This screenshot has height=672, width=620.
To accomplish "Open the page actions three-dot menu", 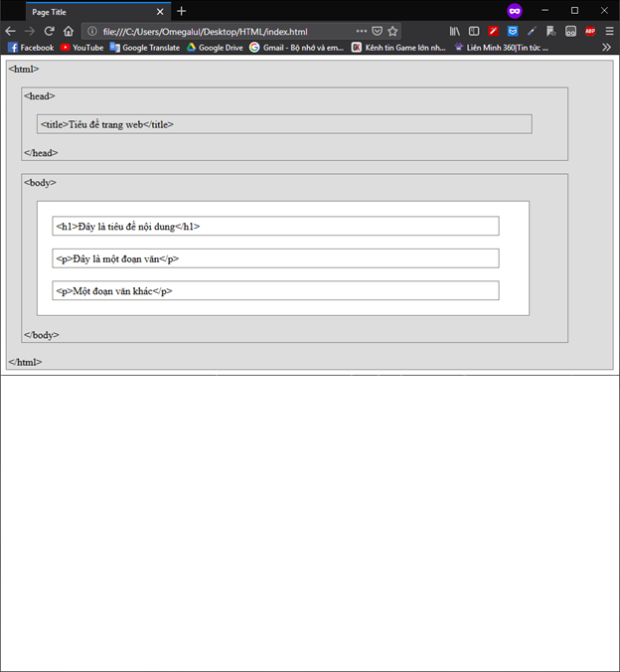I will [361, 31].
